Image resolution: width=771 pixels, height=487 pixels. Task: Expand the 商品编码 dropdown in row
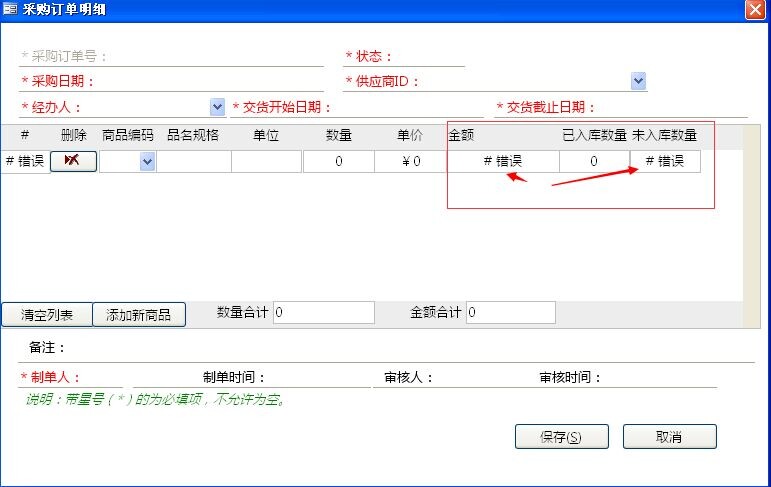[147, 161]
